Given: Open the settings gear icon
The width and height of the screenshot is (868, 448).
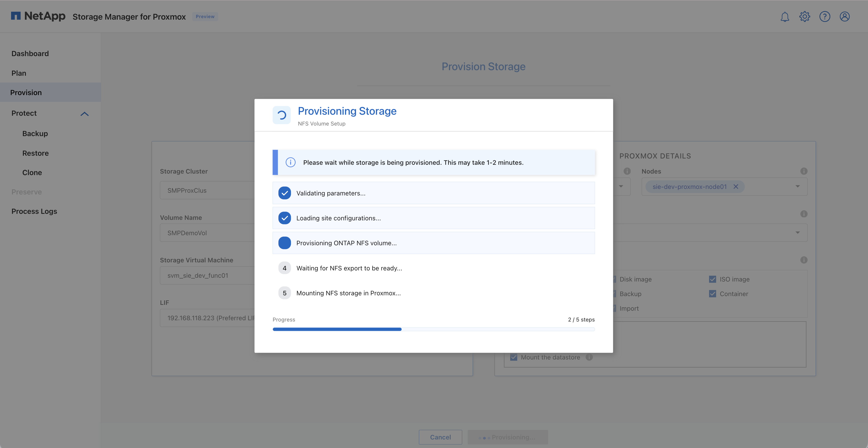Looking at the screenshot, I should [805, 16].
